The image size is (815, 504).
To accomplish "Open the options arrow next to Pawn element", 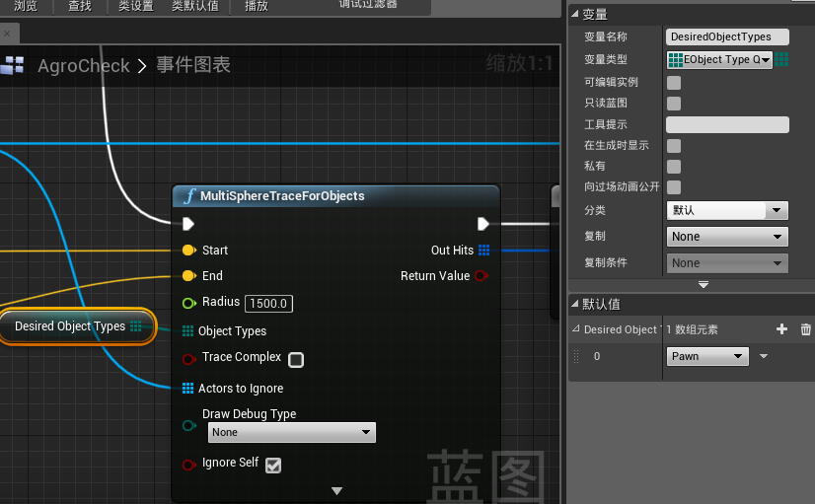I will (x=764, y=356).
